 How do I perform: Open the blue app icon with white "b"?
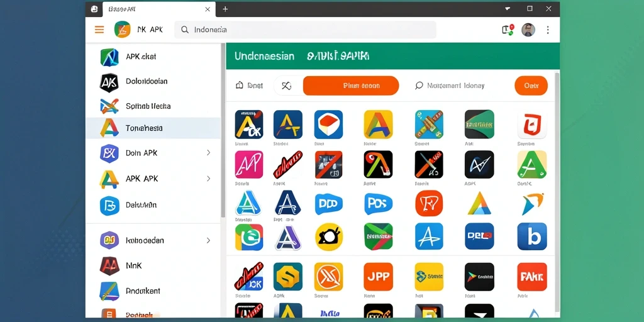[x=532, y=236]
